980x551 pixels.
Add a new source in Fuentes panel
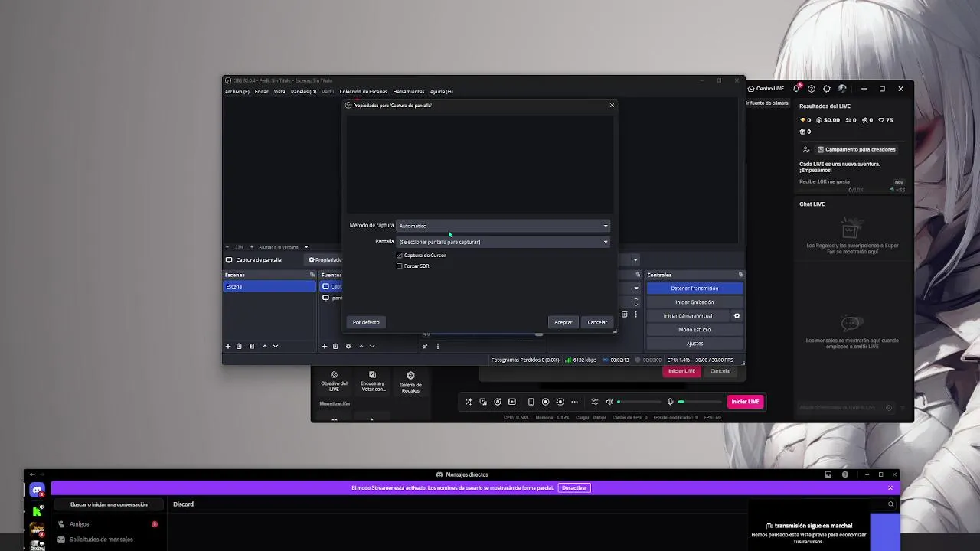click(x=324, y=346)
